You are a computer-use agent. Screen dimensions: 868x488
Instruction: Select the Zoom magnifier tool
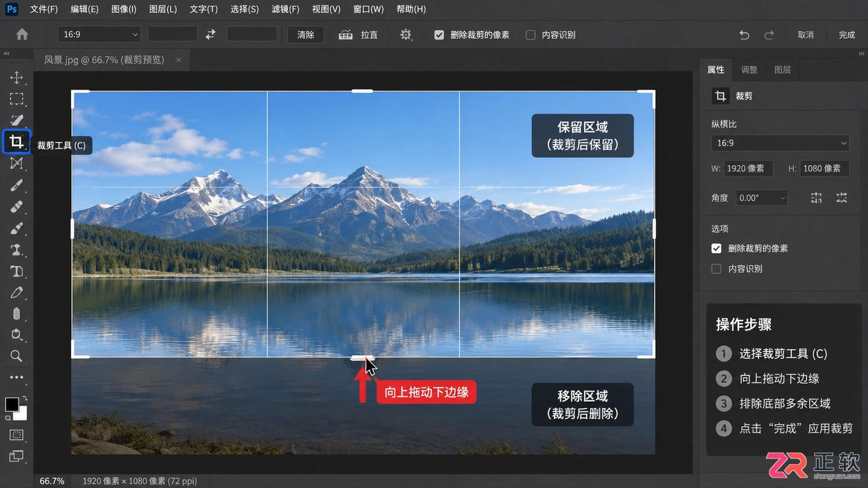[16, 356]
